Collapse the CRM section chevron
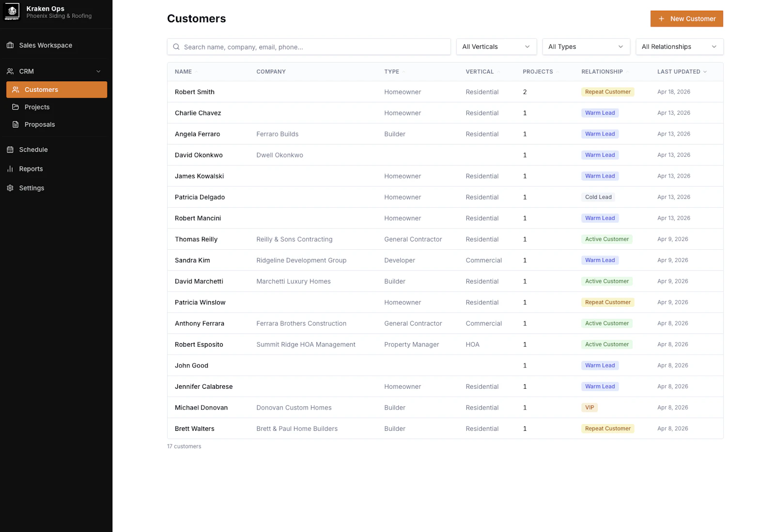 pos(99,71)
